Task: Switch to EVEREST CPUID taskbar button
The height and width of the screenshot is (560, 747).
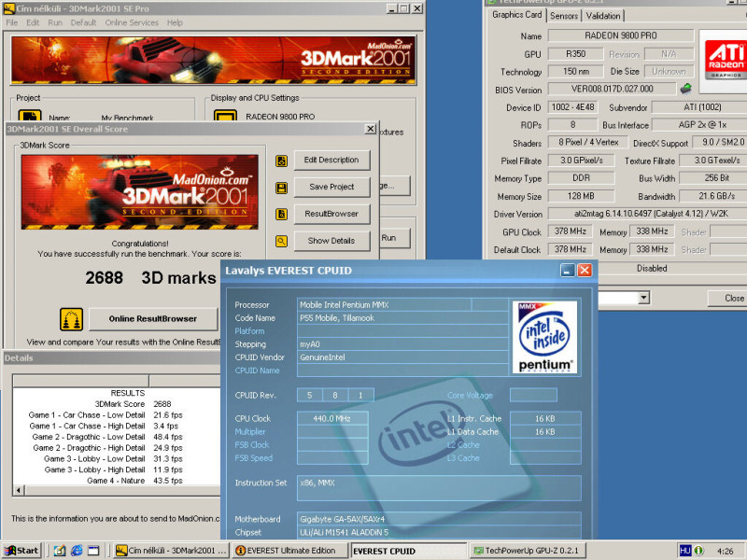Action: 409,551
